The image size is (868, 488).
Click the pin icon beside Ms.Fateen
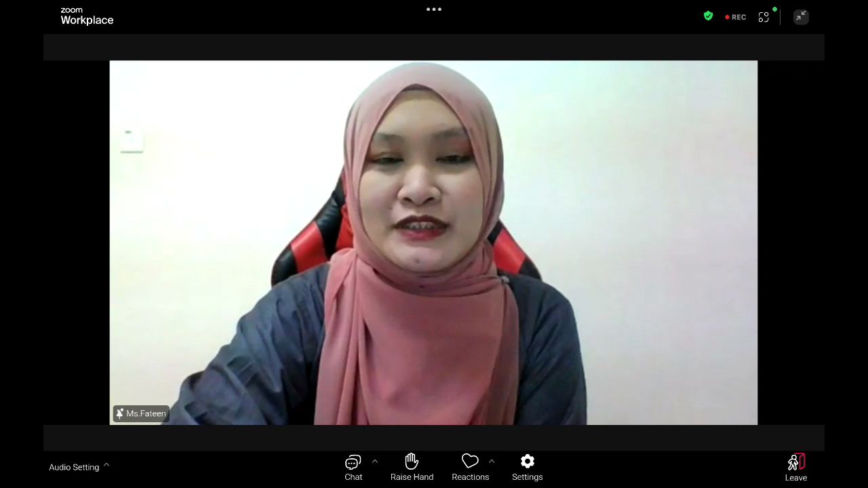pos(120,413)
